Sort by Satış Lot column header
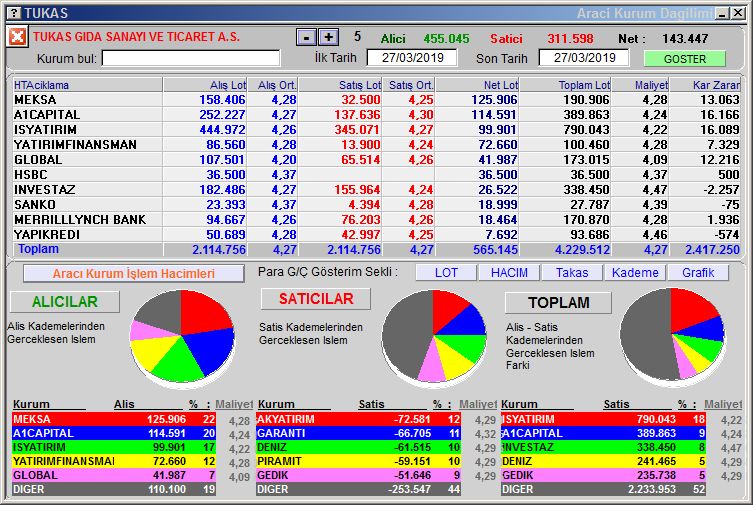 pos(340,85)
